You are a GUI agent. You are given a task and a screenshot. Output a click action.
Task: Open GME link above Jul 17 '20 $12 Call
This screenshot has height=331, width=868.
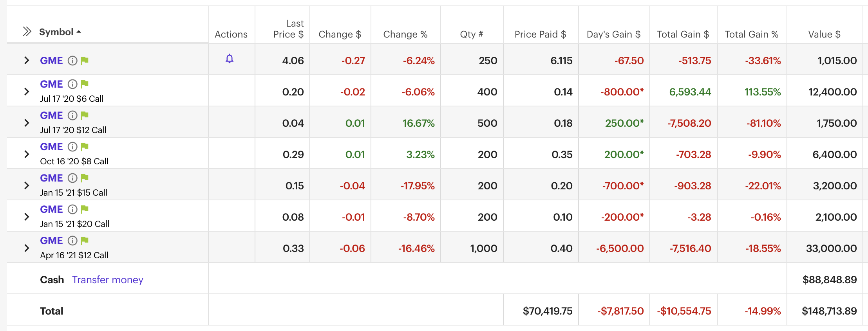point(51,115)
